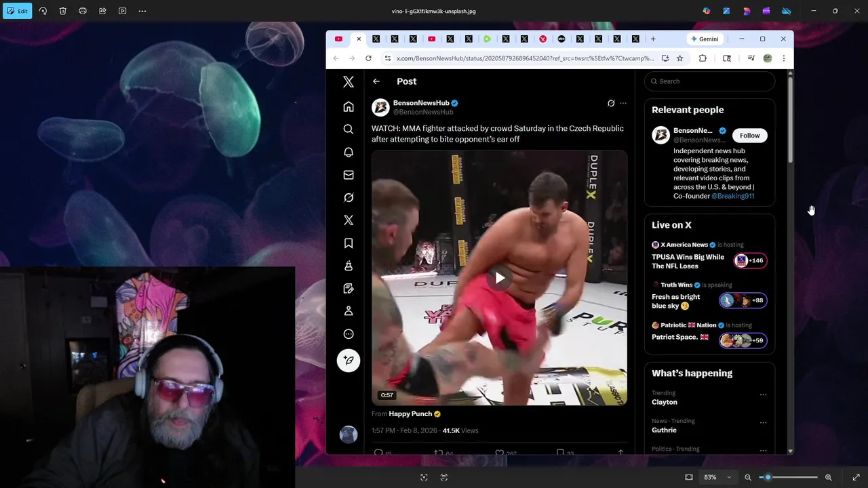Print the image from Photos toolbar
This screenshot has height=488, width=868.
(83, 11)
